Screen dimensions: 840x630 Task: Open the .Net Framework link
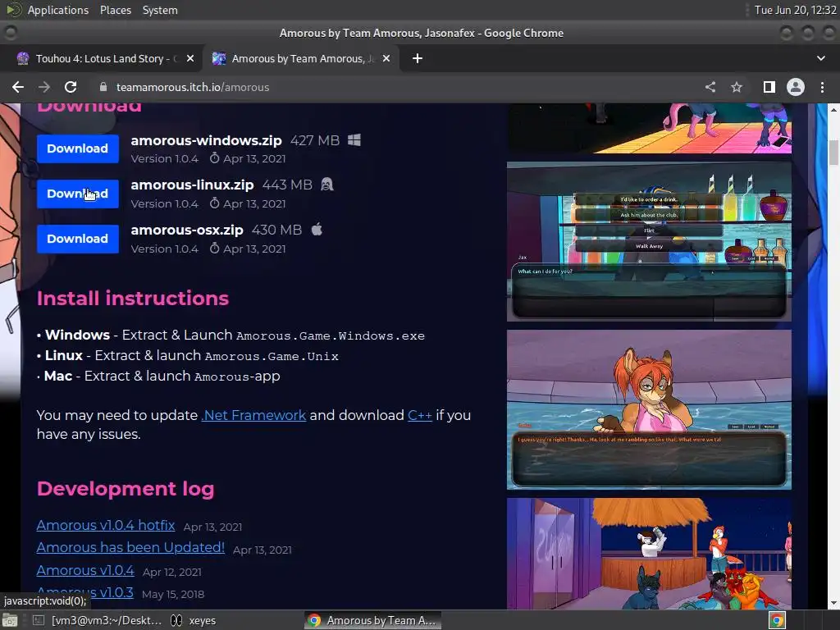pyautogui.click(x=253, y=415)
